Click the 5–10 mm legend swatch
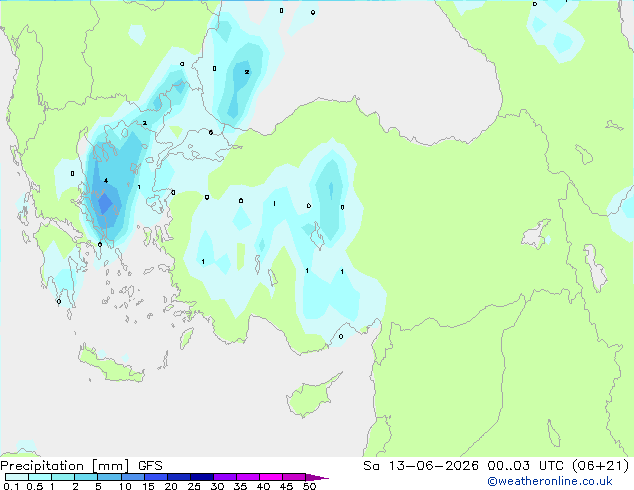 pos(109,477)
